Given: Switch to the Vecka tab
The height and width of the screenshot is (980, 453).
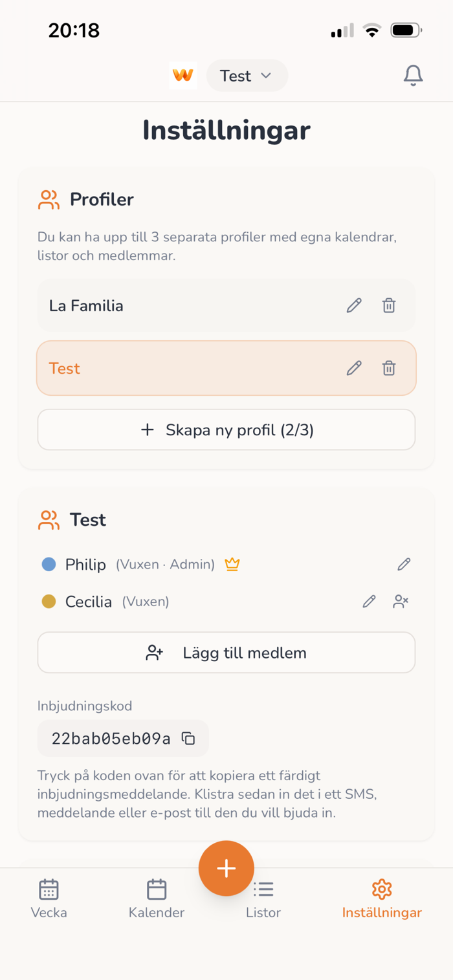Looking at the screenshot, I should click(x=49, y=898).
